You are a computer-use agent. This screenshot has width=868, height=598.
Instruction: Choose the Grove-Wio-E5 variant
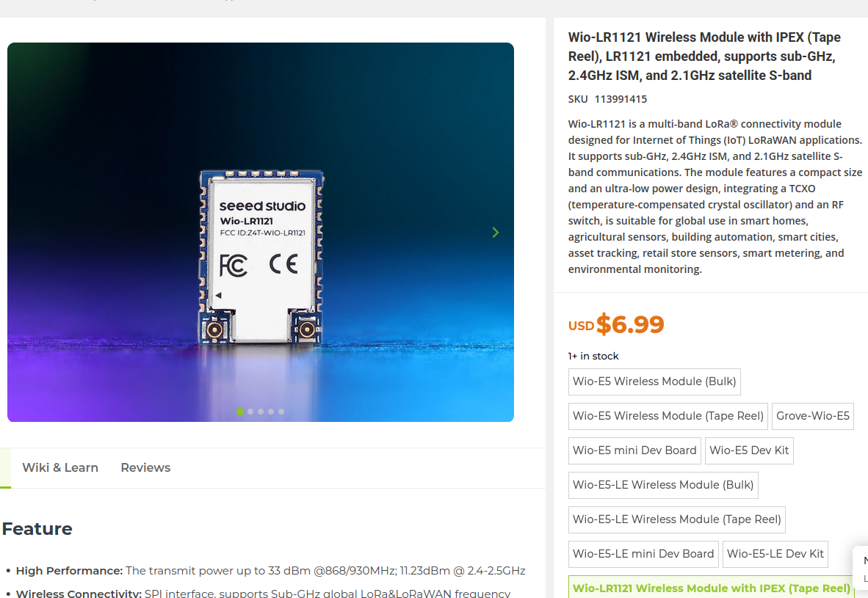click(813, 416)
